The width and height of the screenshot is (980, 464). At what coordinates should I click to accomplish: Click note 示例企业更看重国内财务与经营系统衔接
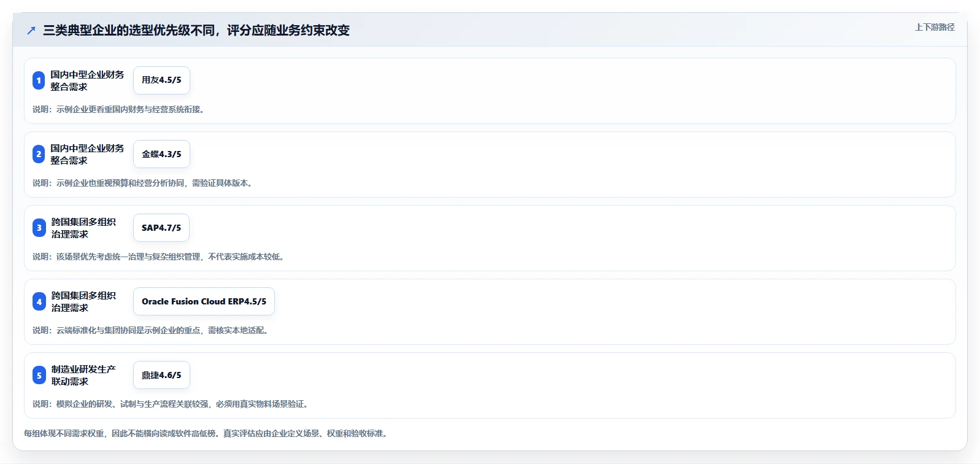(118, 109)
